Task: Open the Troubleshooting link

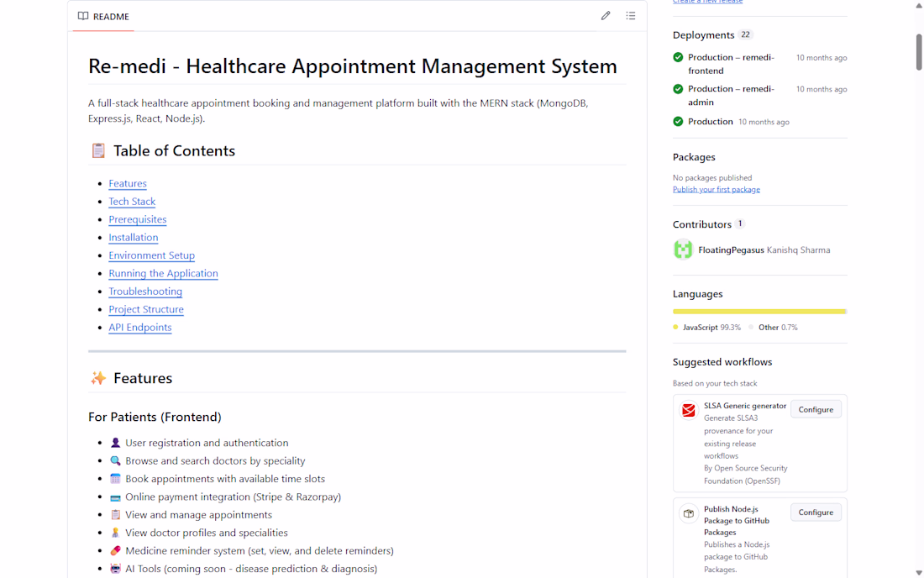Action: [x=145, y=291]
